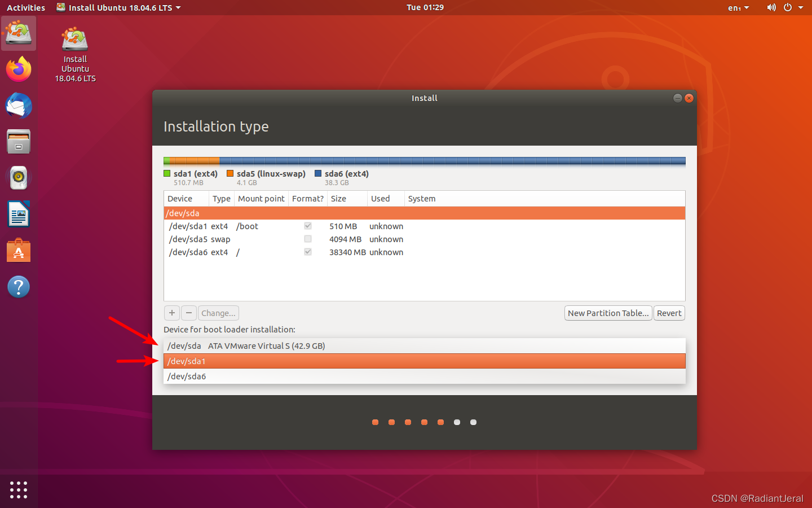Launch Thunderbird mail from the dock

click(x=19, y=106)
